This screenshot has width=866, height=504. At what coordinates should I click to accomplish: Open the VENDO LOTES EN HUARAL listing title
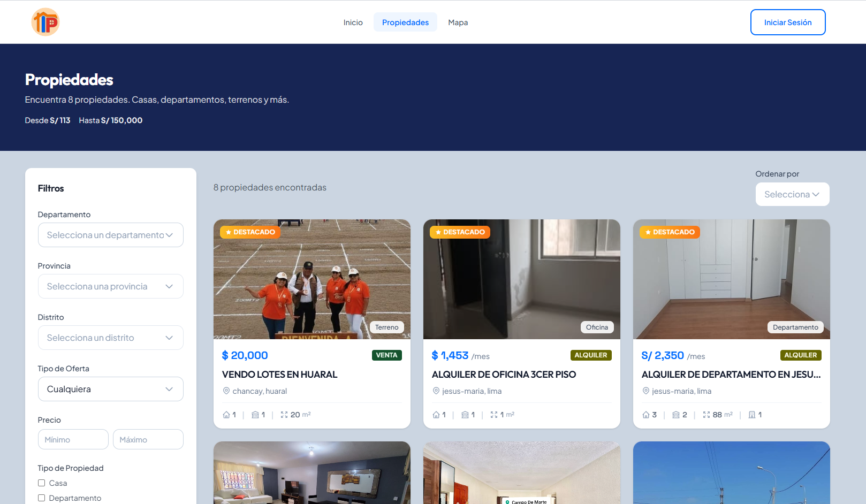coord(280,375)
